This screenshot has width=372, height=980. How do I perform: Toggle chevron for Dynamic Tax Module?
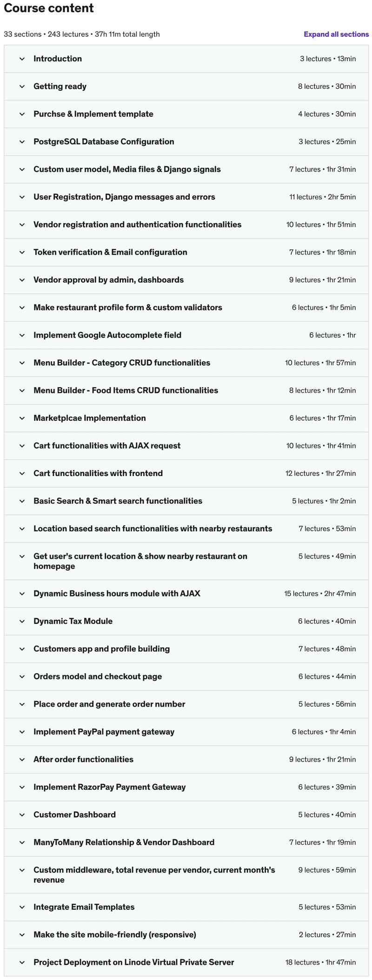click(x=22, y=622)
